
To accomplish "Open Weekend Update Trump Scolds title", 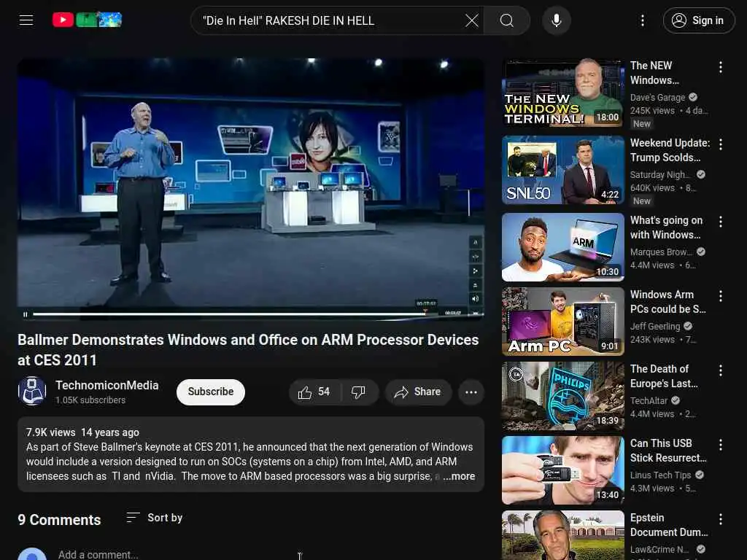I will click(670, 150).
